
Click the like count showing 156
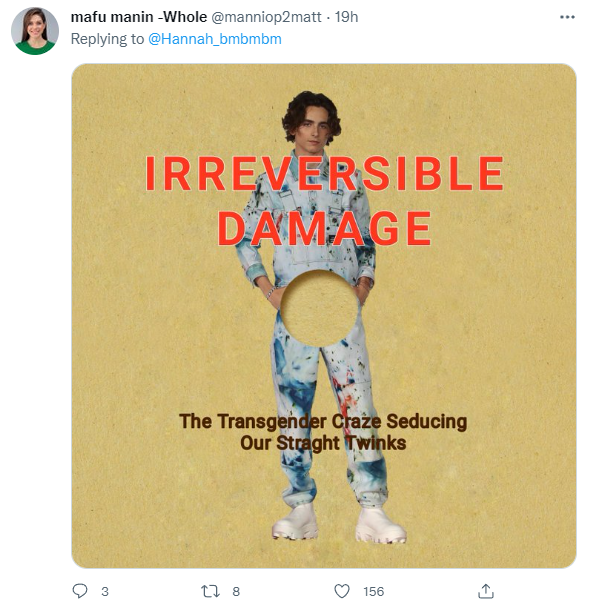pyautogui.click(x=373, y=591)
